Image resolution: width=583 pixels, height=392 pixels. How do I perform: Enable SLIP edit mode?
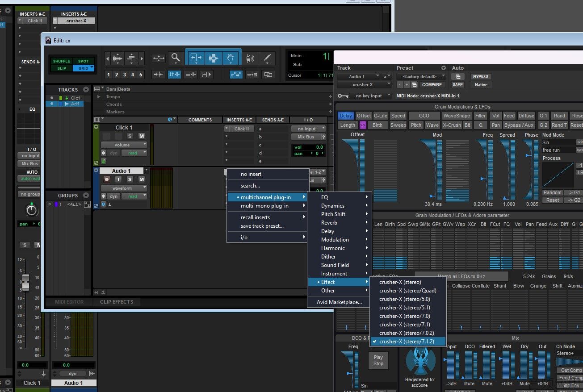tap(61, 68)
